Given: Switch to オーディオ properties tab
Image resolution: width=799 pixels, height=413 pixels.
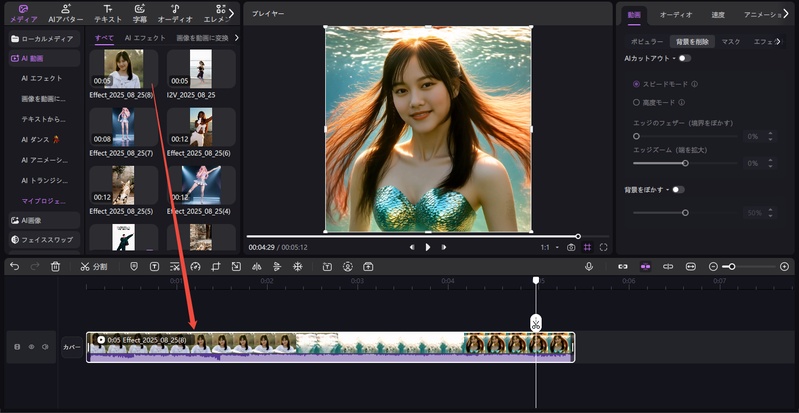Looking at the screenshot, I should pyautogui.click(x=676, y=15).
